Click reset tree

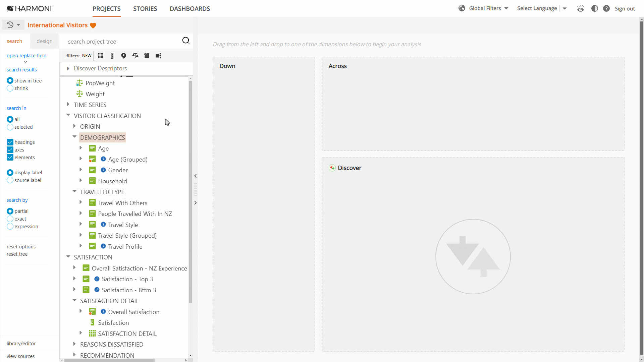(x=17, y=254)
